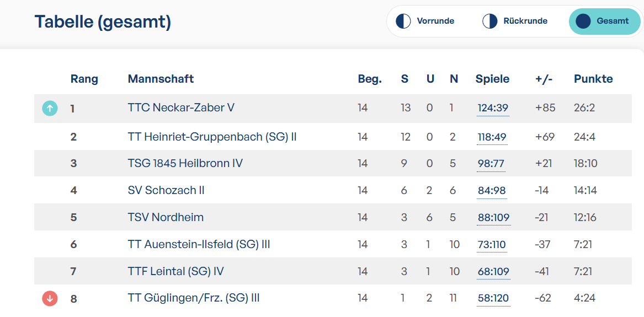Click the half-circle Vorrunde icon
Image resolution: width=644 pixels, height=317 pixels.
click(x=403, y=21)
